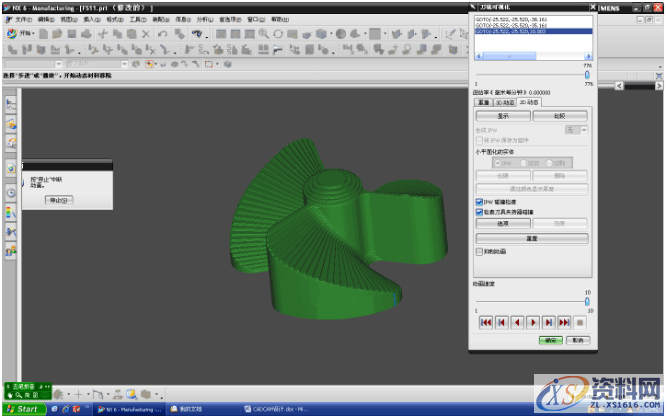Click the Open folder icon in toolbar

(x=58, y=33)
